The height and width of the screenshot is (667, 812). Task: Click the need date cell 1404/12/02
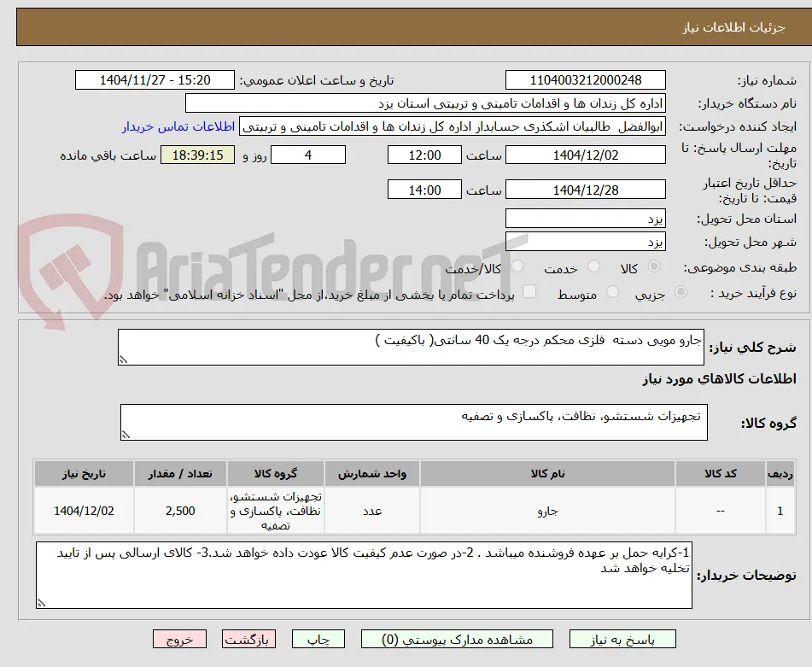pos(84,511)
